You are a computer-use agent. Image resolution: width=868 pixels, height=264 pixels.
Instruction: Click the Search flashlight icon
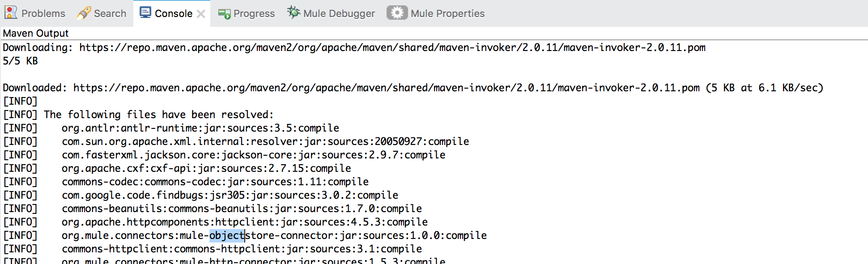[x=84, y=13]
